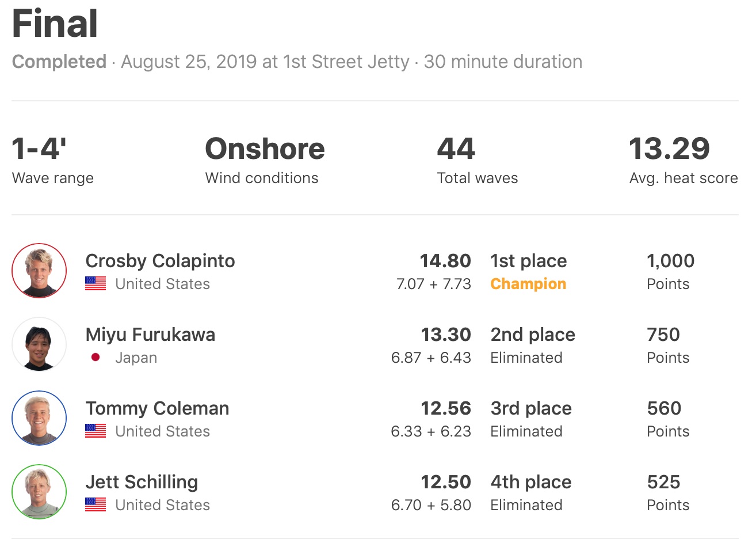The width and height of the screenshot is (756, 539).
Task: Click Jett Schilling's profile photo
Action: (39, 492)
